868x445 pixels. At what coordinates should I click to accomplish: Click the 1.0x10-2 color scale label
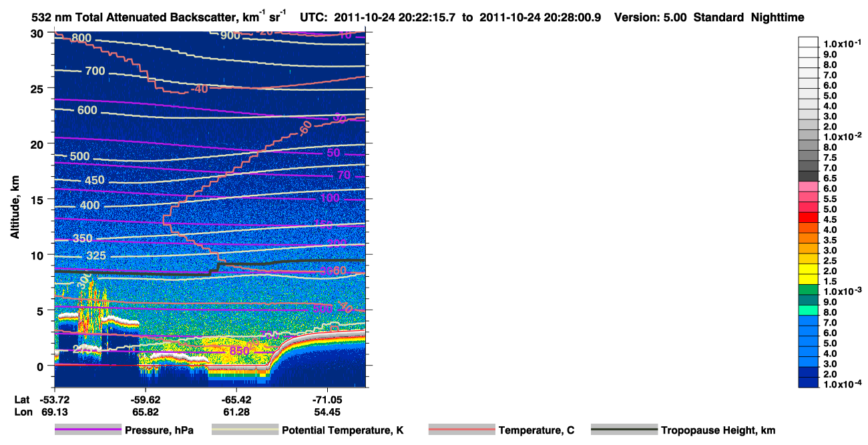pos(842,137)
